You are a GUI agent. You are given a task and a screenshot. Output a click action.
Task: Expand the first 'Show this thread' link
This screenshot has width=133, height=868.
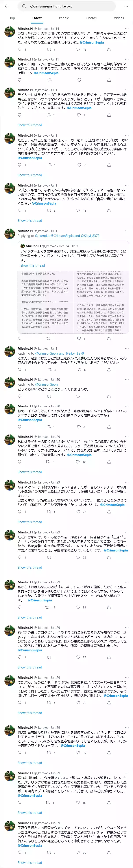point(30,125)
